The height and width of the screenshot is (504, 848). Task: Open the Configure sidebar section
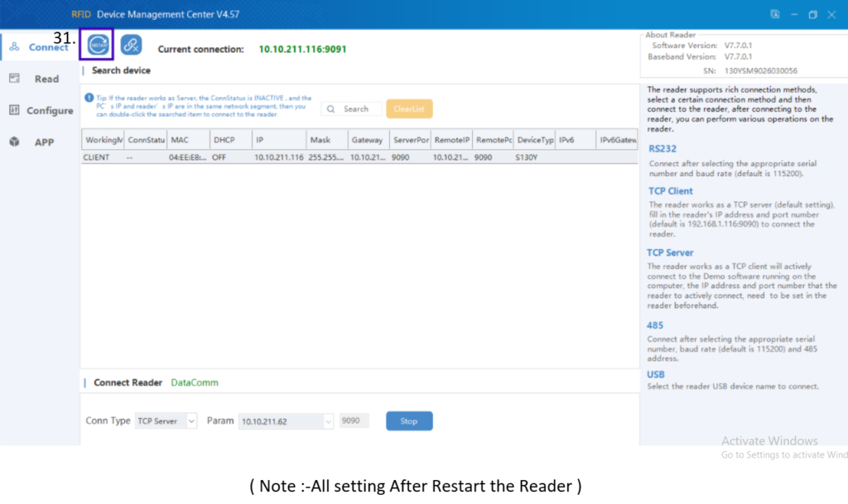click(39, 110)
